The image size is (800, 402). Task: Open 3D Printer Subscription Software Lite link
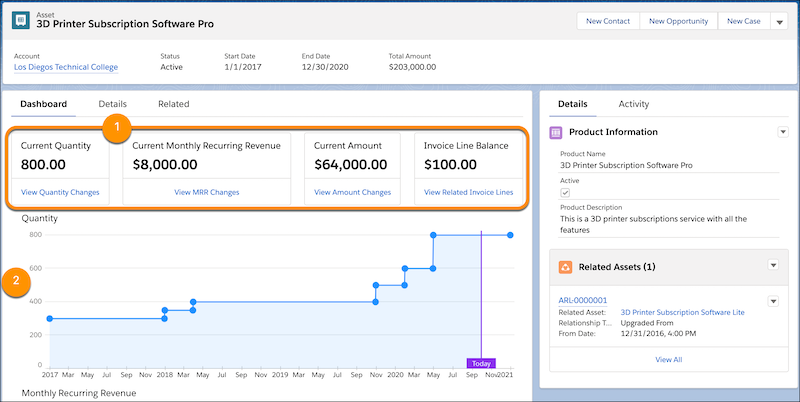point(682,312)
